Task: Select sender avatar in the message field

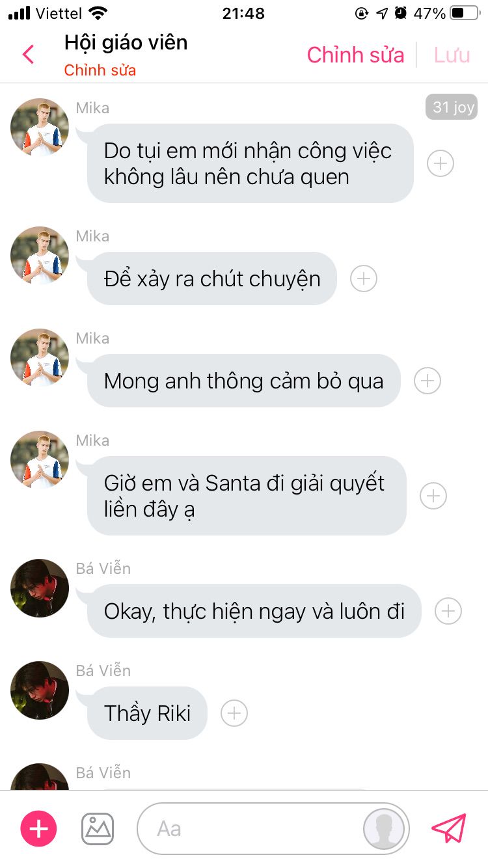Action: click(x=384, y=829)
